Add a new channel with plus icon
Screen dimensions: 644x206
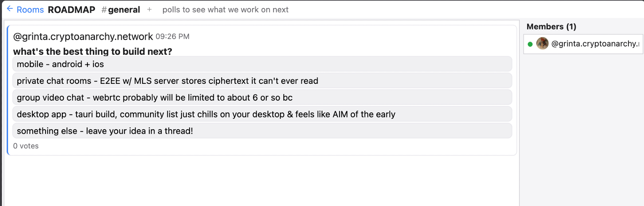click(149, 10)
